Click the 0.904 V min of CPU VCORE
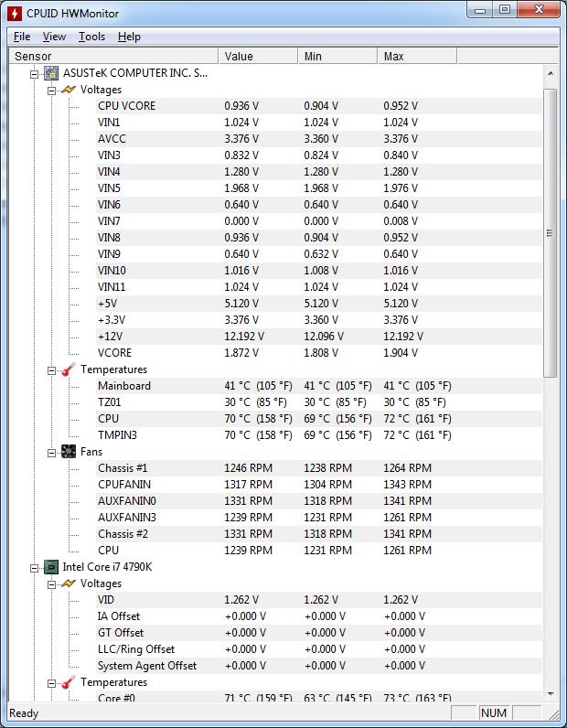 321,106
